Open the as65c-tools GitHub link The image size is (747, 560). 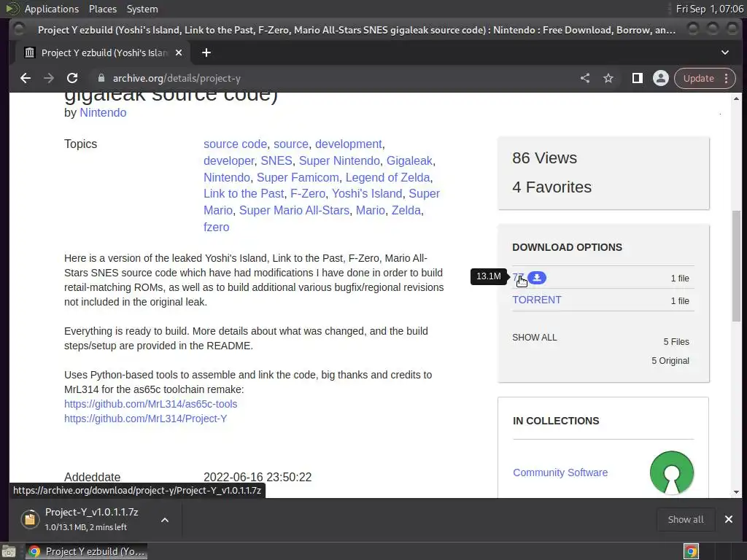coord(150,404)
